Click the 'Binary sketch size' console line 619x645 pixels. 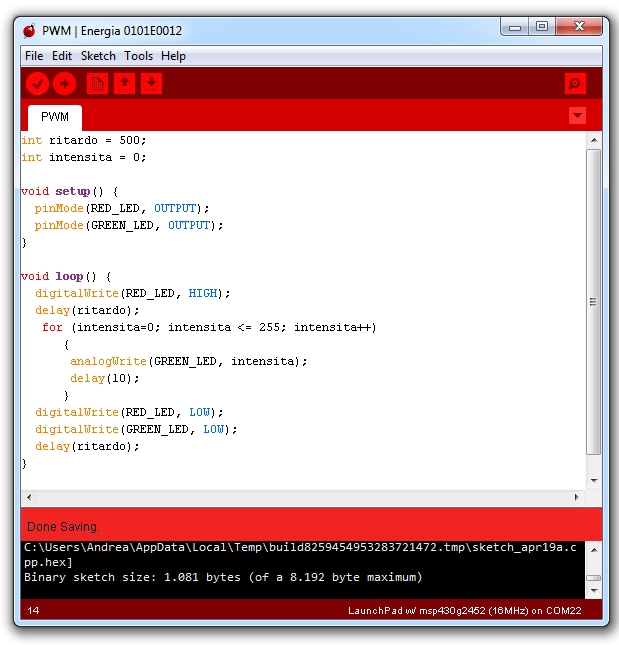click(223, 578)
